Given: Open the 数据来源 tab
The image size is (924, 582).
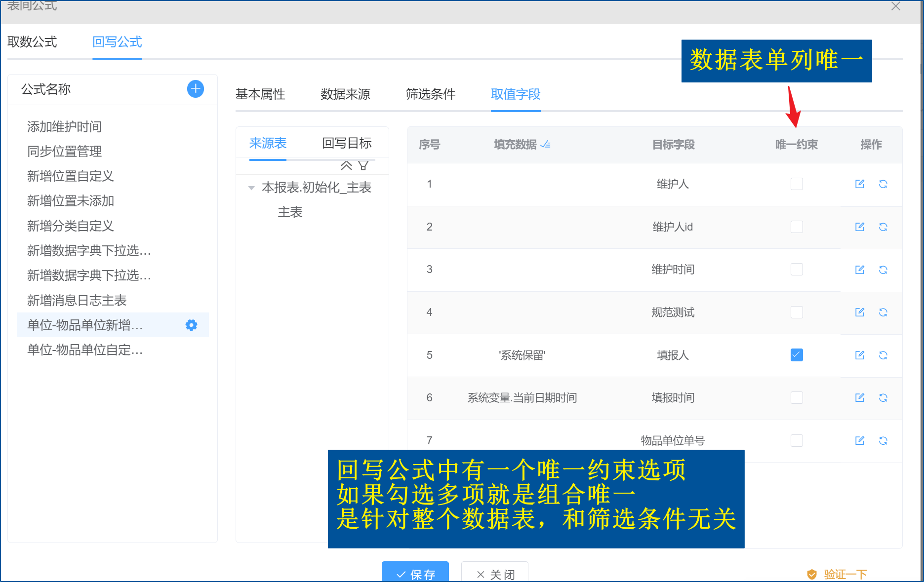Looking at the screenshot, I should click(x=345, y=94).
